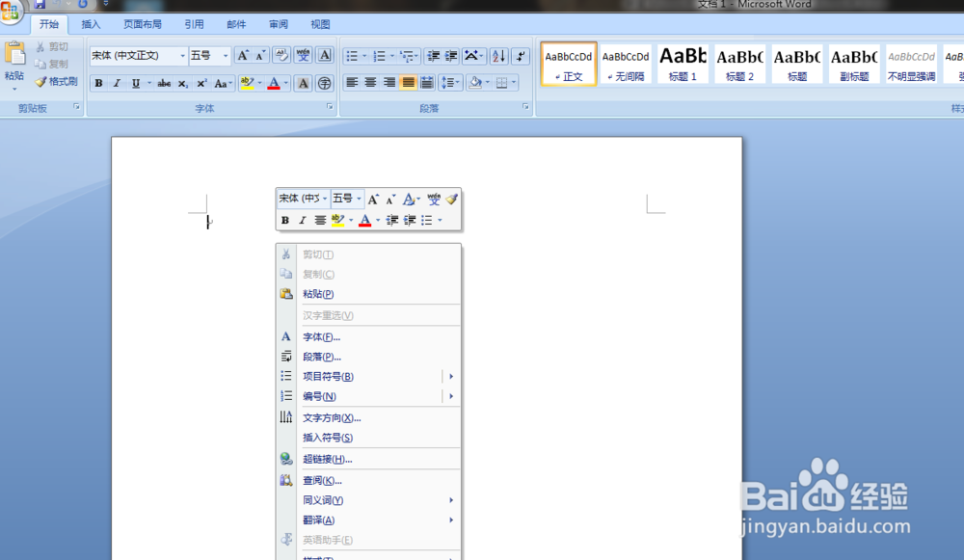Apply text highlight color in ribbon
Screen dimensions: 964x560
pos(247,83)
